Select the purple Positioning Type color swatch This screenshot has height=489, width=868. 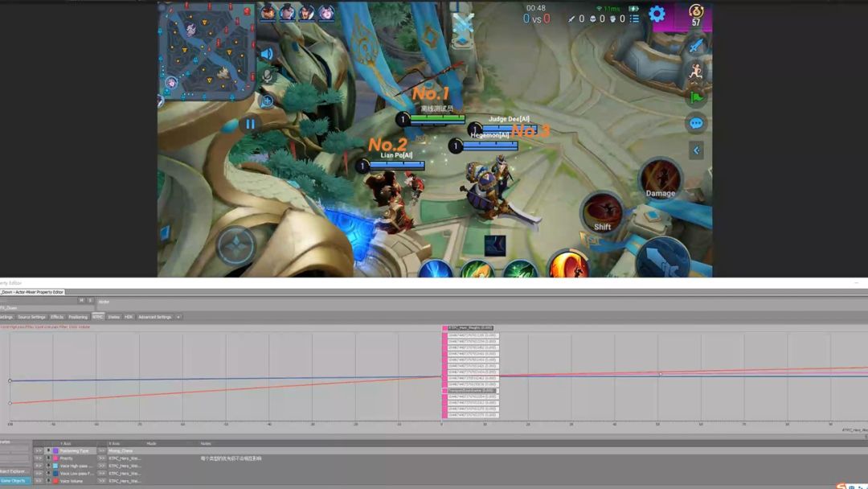55,450
